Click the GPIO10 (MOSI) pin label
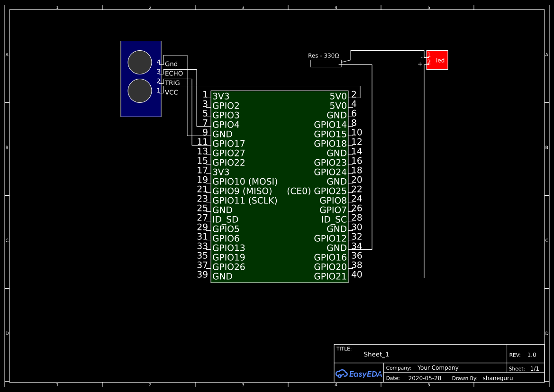 tap(245, 182)
